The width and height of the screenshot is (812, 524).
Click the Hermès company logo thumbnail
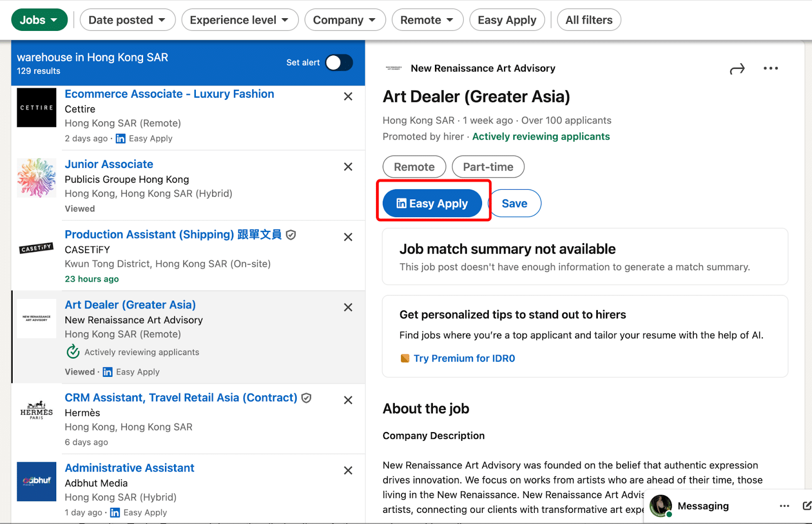(x=36, y=411)
